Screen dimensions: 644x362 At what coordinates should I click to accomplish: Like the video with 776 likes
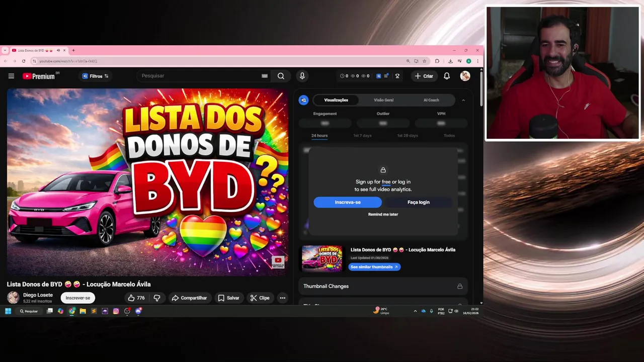pos(136,298)
